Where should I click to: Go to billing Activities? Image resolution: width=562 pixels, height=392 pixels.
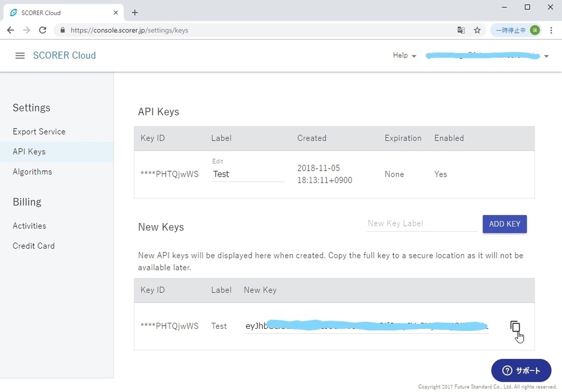30,226
